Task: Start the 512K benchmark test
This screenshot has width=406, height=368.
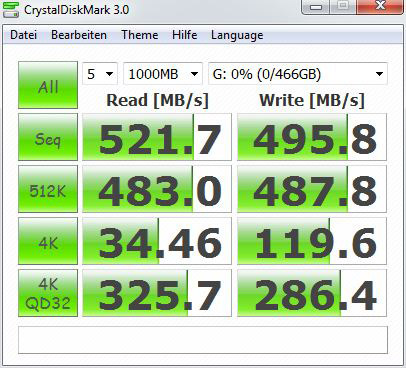Action: (48, 189)
